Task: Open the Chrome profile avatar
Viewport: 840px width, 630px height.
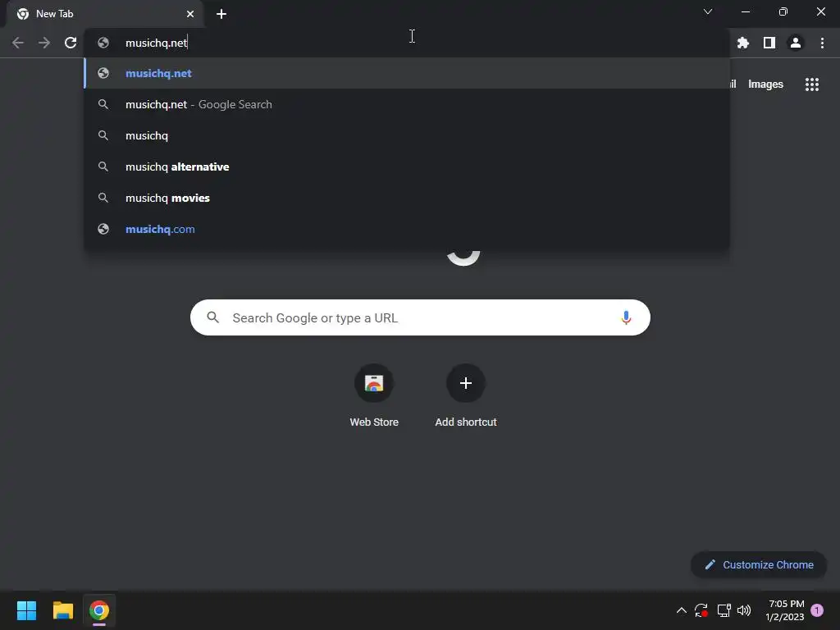Action: click(x=796, y=43)
